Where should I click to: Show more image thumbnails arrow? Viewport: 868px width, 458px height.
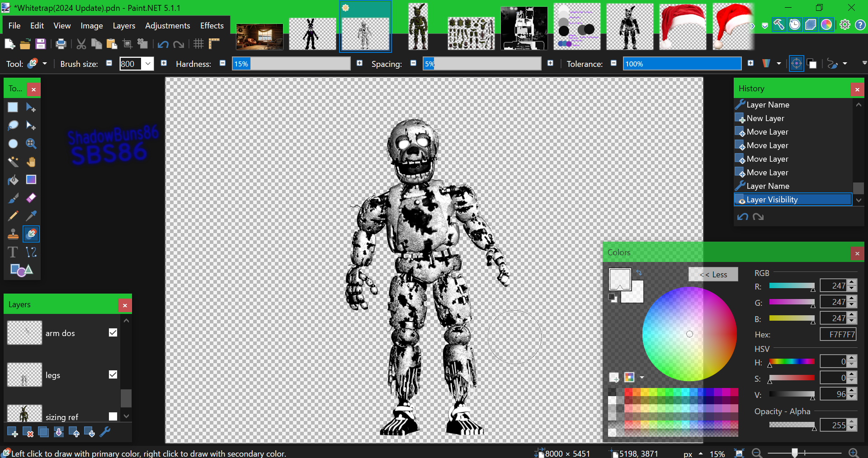coord(752,26)
